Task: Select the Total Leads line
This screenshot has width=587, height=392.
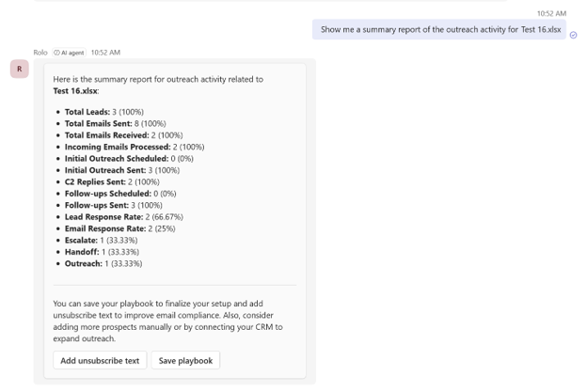Action: (x=104, y=112)
